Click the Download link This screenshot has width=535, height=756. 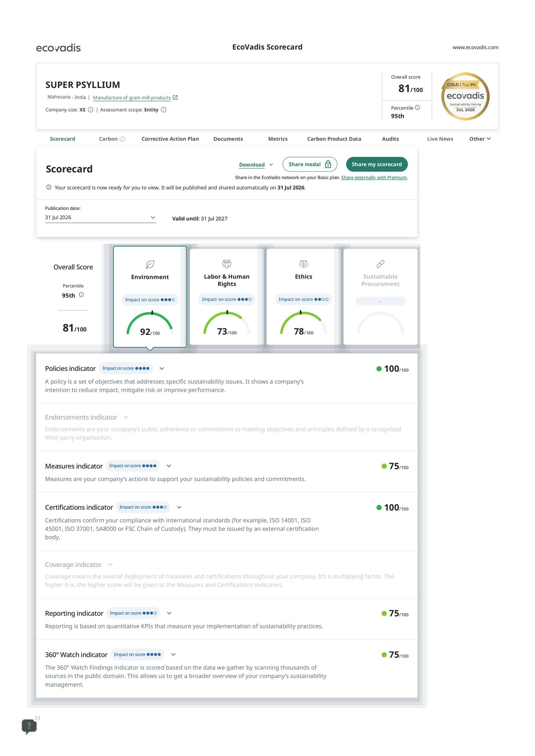click(x=252, y=164)
